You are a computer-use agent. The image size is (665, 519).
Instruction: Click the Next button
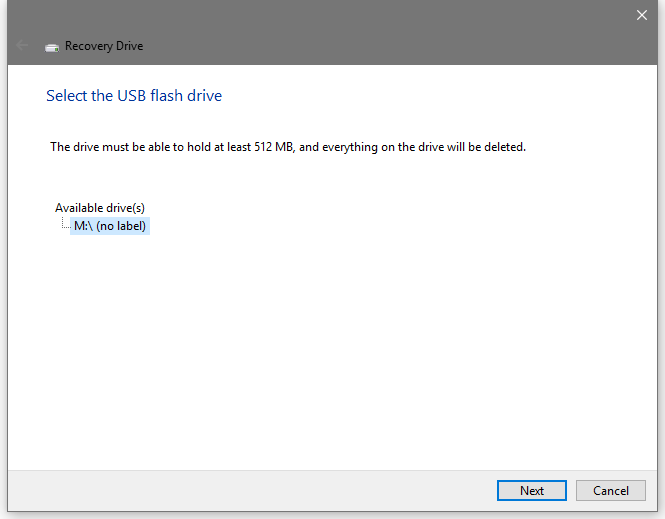[x=531, y=491]
